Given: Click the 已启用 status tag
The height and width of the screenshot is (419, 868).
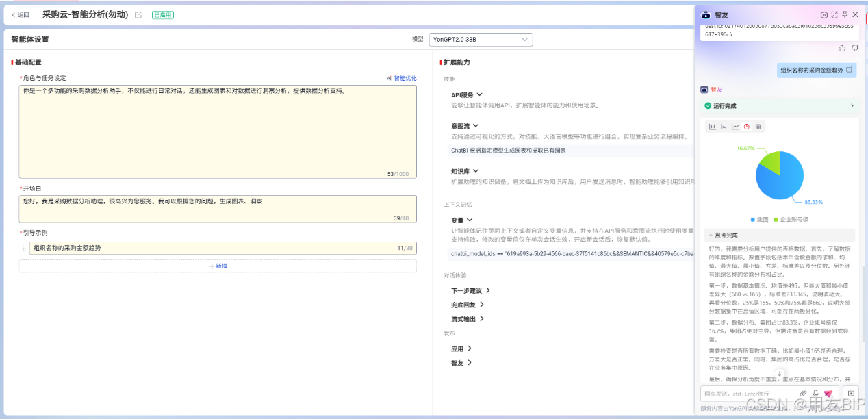Looking at the screenshot, I should [x=163, y=14].
